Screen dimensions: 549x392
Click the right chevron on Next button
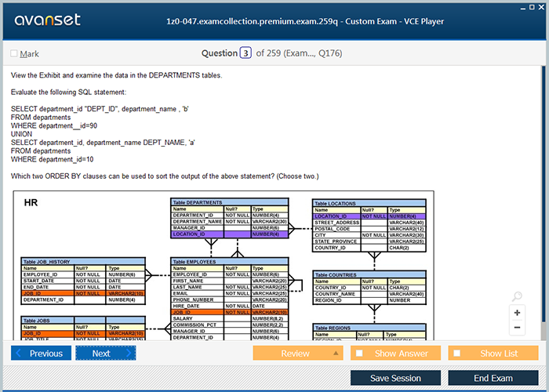pyautogui.click(x=129, y=353)
